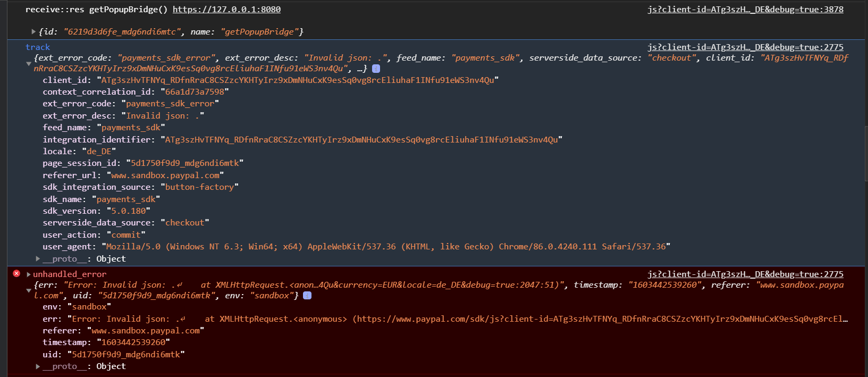Collapse the expanded error object with err and uid

(x=29, y=290)
